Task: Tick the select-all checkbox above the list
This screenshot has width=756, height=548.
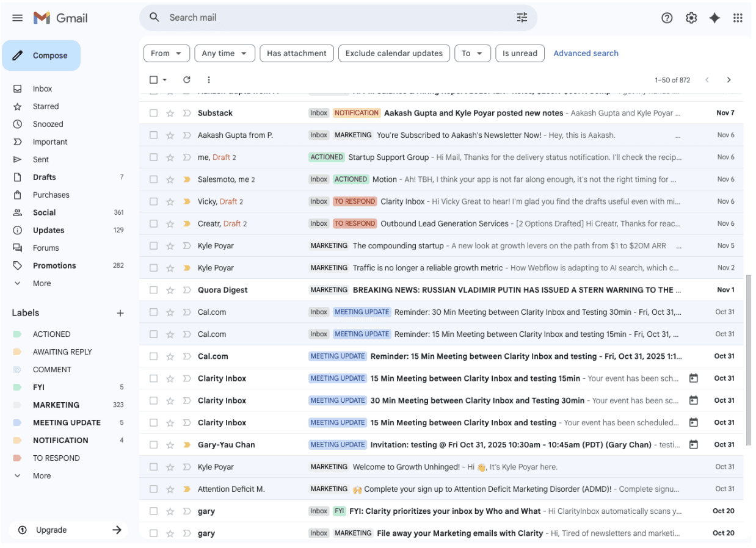Action: (x=153, y=79)
